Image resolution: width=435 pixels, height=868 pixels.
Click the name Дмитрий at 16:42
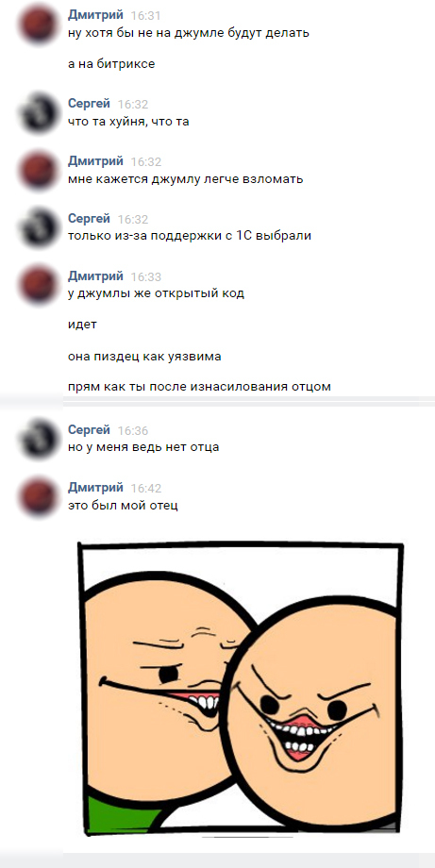tap(95, 487)
